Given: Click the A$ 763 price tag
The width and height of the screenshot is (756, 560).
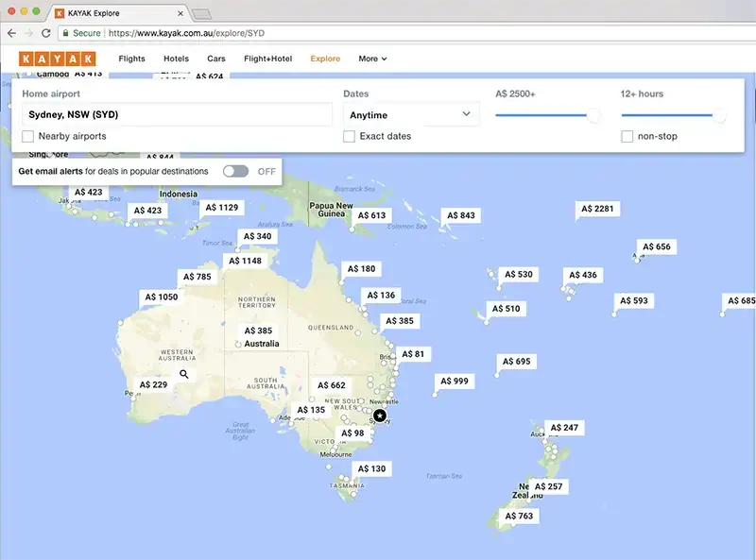Looking at the screenshot, I should (519, 516).
